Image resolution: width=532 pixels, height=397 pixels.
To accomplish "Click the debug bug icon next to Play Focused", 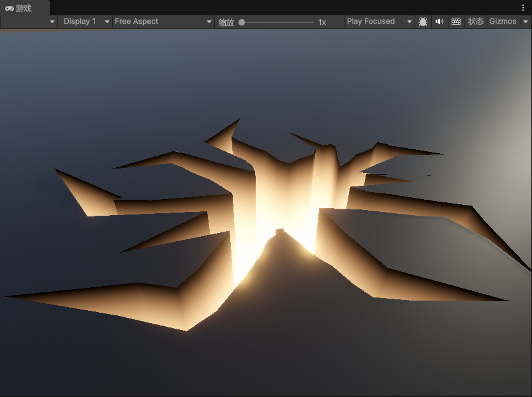I will [423, 21].
